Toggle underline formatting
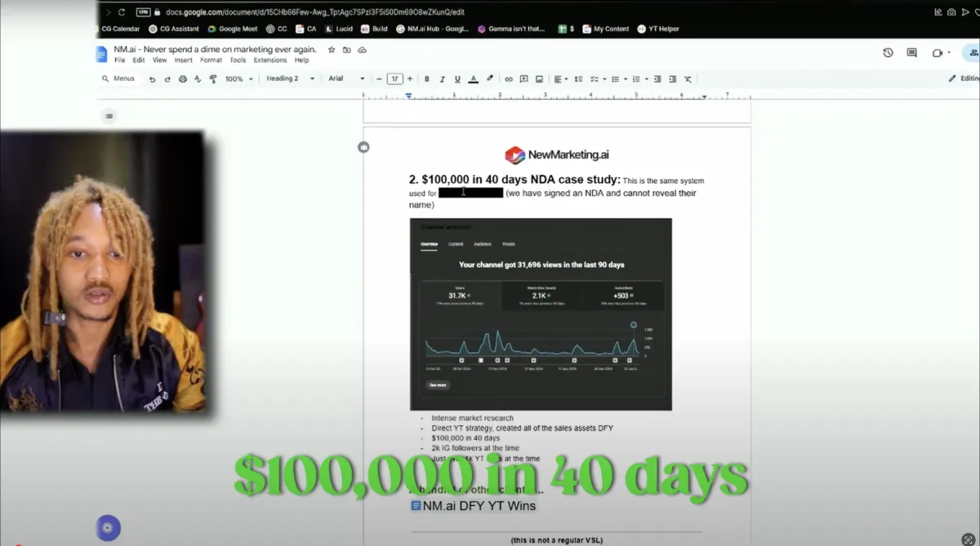 (457, 79)
